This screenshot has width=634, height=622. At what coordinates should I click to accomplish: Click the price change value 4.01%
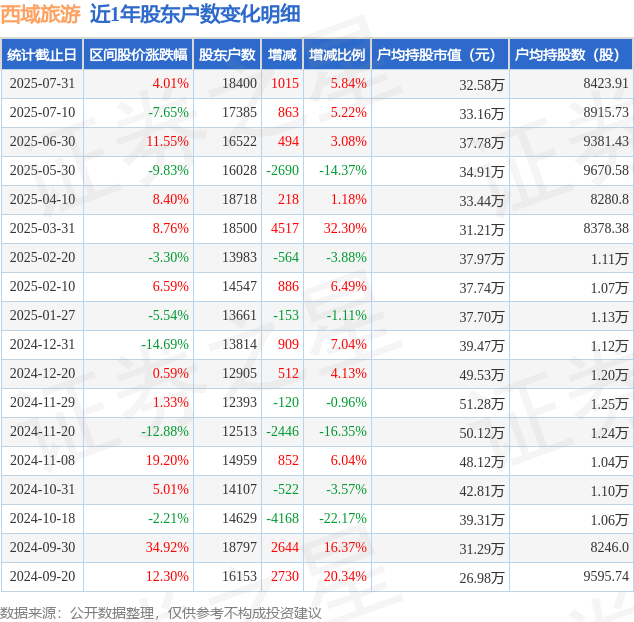(x=170, y=83)
